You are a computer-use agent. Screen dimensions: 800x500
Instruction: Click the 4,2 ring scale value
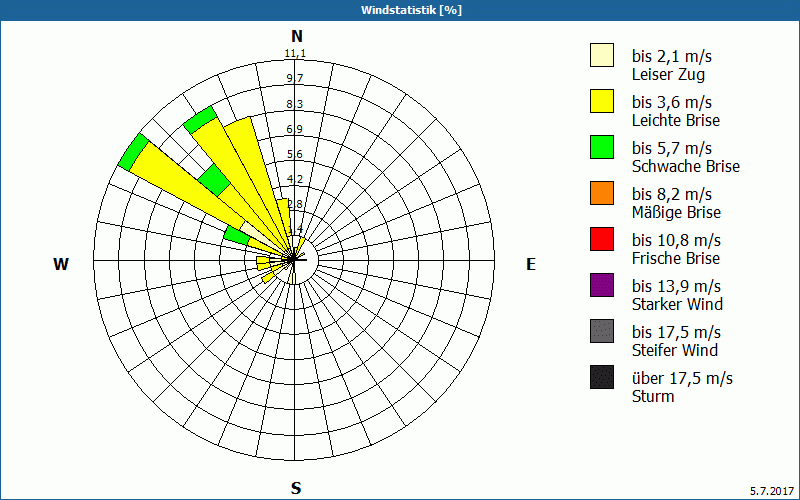295,179
